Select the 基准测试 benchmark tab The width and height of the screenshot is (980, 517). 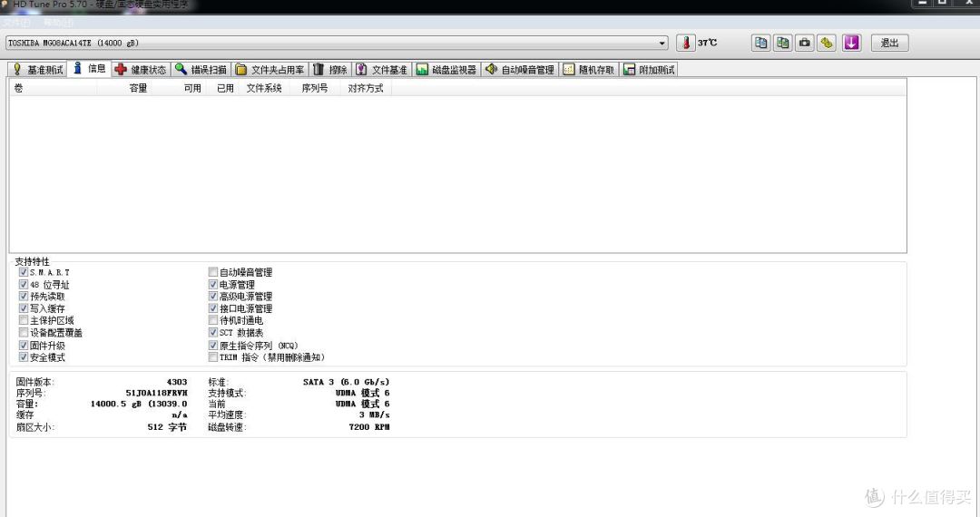[37, 70]
